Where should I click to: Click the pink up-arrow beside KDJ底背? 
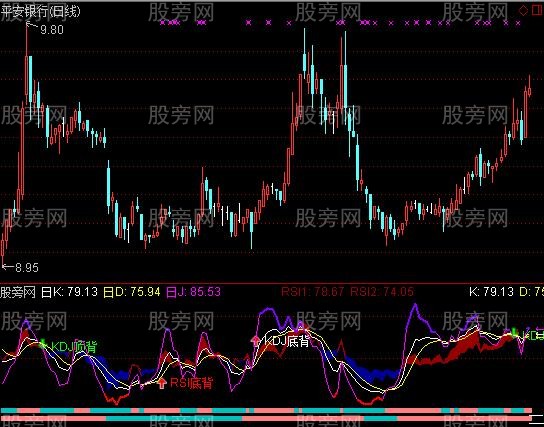256,341
